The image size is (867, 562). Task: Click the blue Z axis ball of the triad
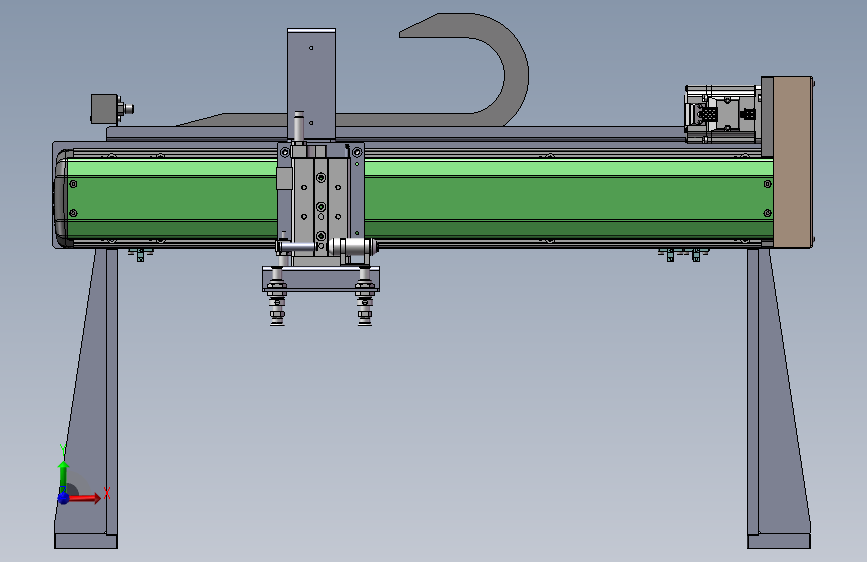click(x=64, y=498)
